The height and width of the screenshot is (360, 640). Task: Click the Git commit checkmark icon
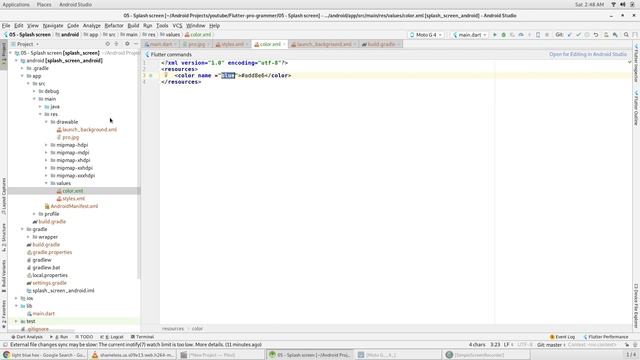[578, 35]
